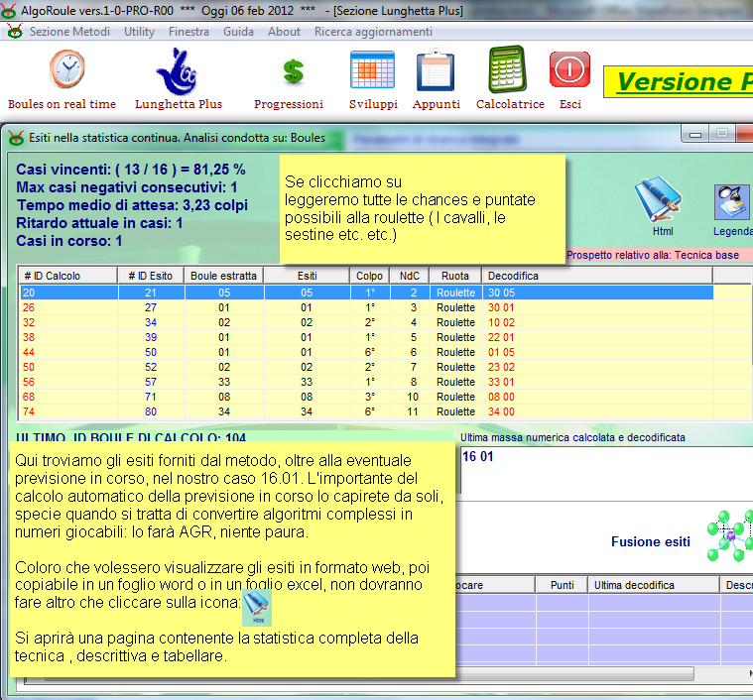The height and width of the screenshot is (700, 753).
Task: Click Decodifica value 30 05
Action: [501, 292]
